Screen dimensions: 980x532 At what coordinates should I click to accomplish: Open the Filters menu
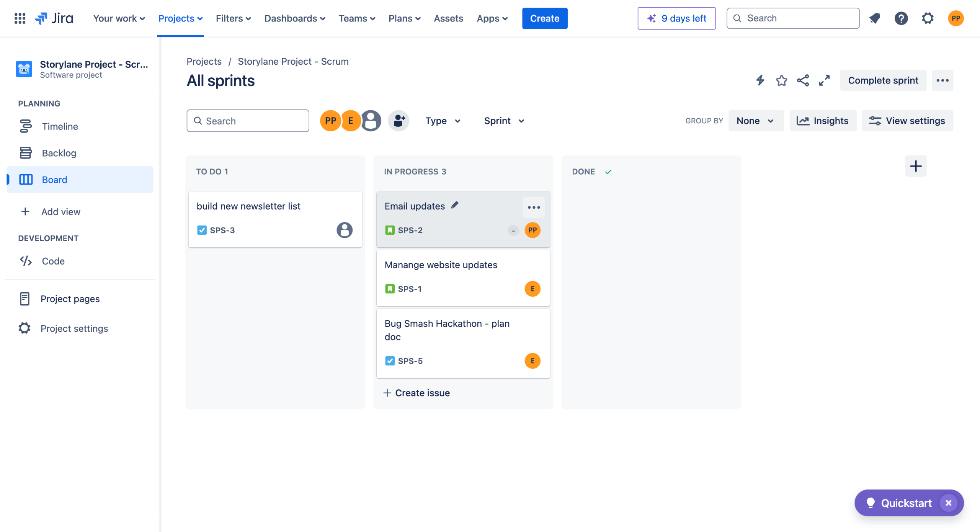click(233, 18)
